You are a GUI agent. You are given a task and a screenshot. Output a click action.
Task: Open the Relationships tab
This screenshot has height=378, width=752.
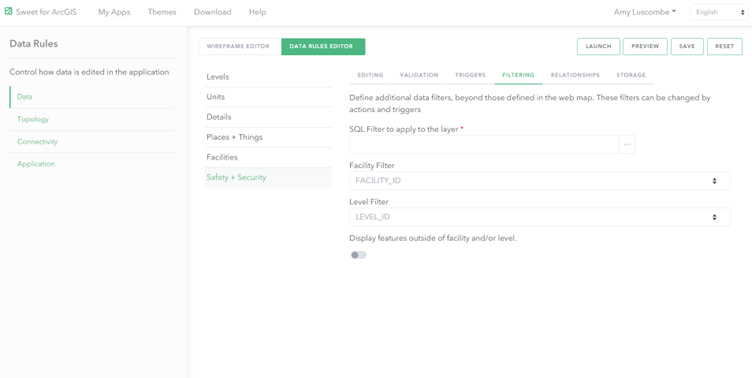(575, 75)
